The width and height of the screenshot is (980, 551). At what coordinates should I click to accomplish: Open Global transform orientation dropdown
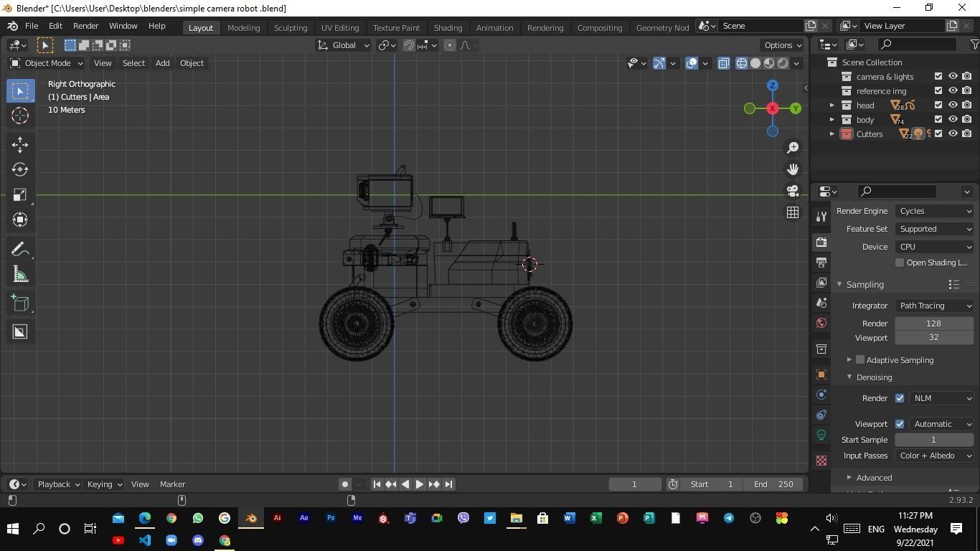[343, 45]
